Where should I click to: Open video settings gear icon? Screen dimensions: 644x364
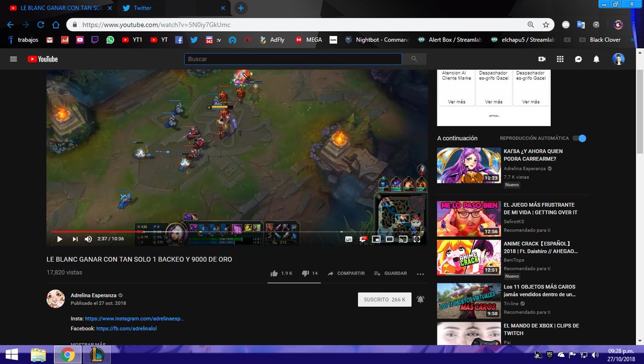tap(363, 239)
